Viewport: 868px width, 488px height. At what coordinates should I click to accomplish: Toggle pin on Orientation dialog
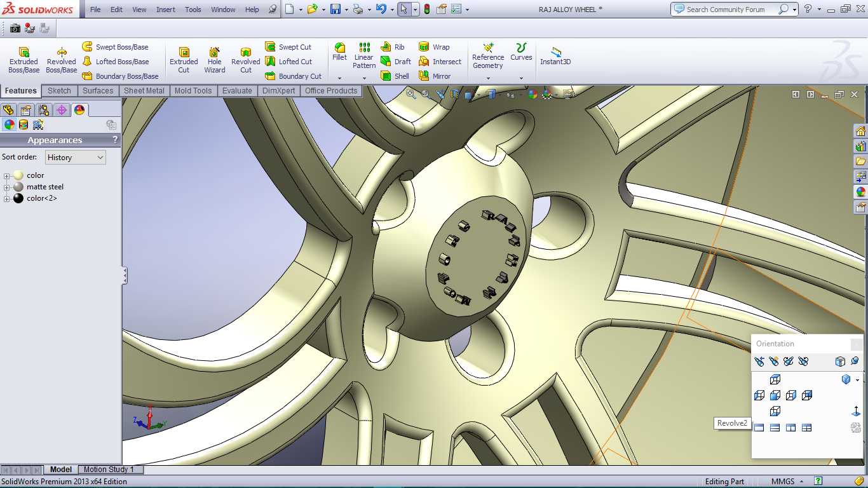855,361
